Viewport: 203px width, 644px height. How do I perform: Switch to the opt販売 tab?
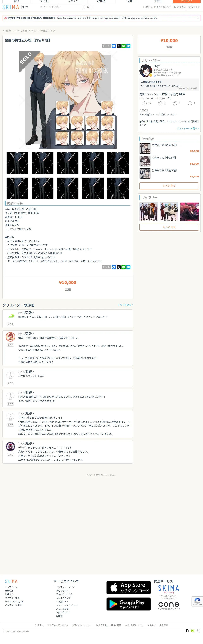point(101,1)
